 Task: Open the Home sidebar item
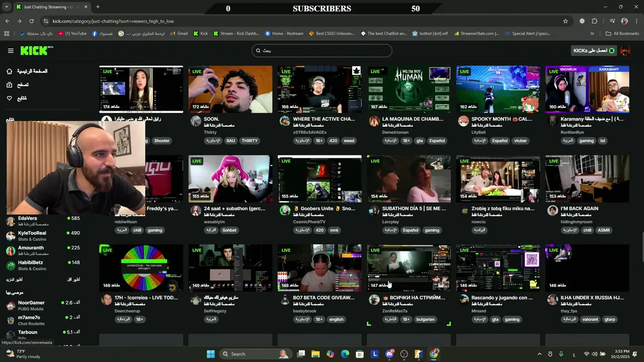click(27, 71)
